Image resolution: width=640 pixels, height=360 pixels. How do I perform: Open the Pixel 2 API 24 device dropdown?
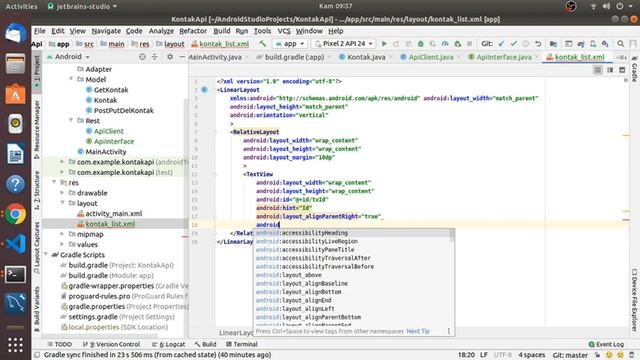tap(344, 44)
